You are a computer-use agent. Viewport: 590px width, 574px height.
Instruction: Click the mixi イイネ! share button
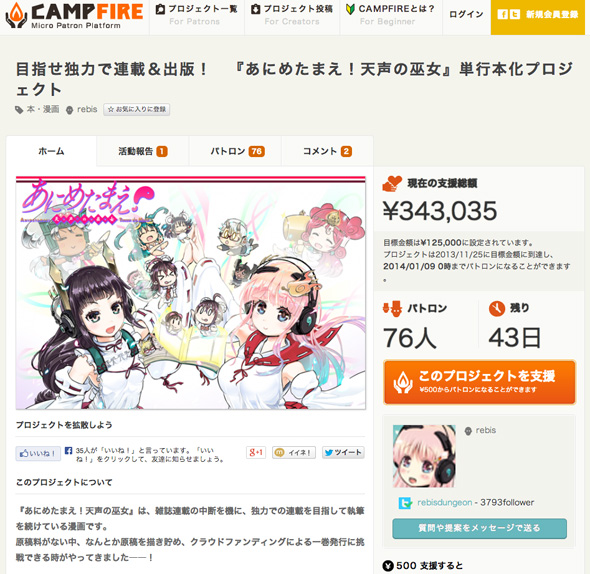click(x=294, y=452)
